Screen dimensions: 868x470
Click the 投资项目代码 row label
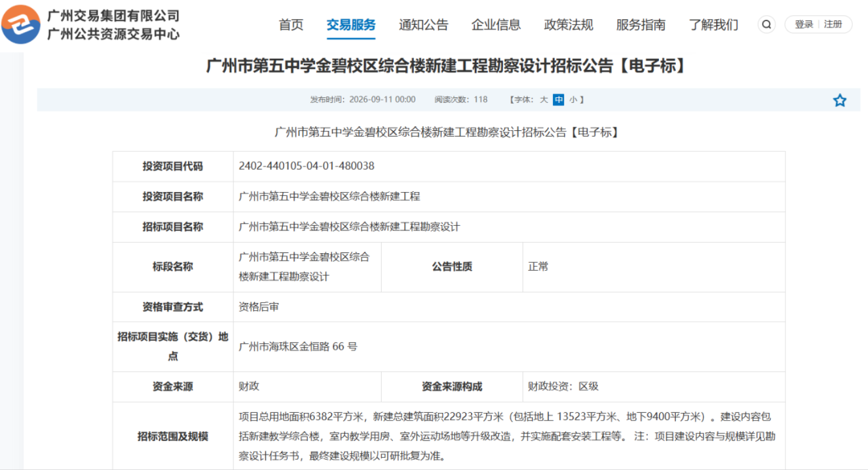click(173, 166)
